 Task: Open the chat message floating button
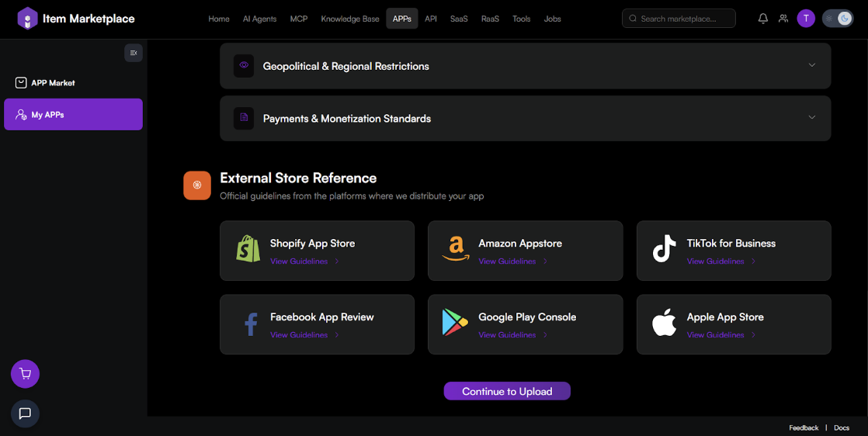(x=25, y=414)
